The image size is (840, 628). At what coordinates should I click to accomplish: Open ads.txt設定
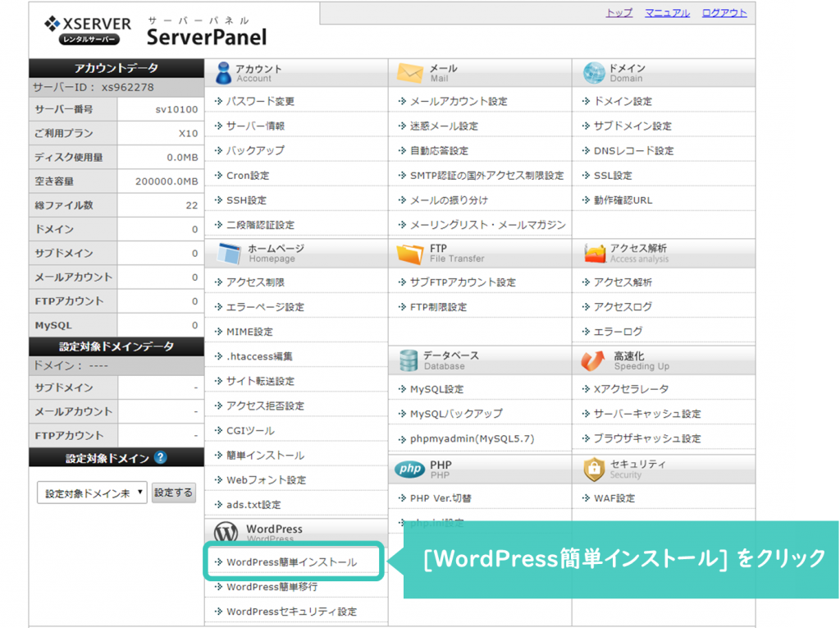[x=253, y=505]
